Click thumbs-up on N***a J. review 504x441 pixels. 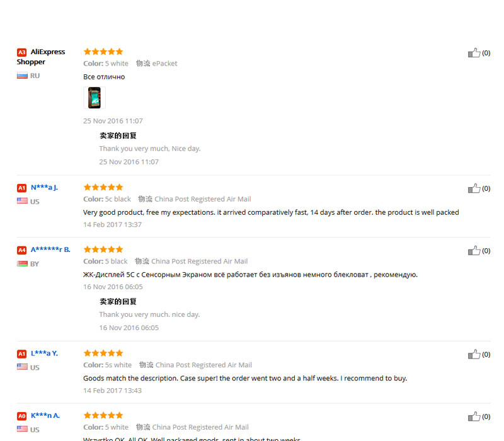coord(474,188)
